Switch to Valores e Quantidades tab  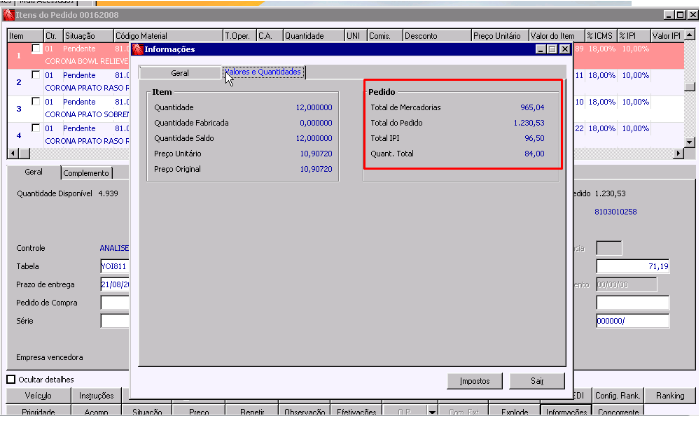[263, 72]
